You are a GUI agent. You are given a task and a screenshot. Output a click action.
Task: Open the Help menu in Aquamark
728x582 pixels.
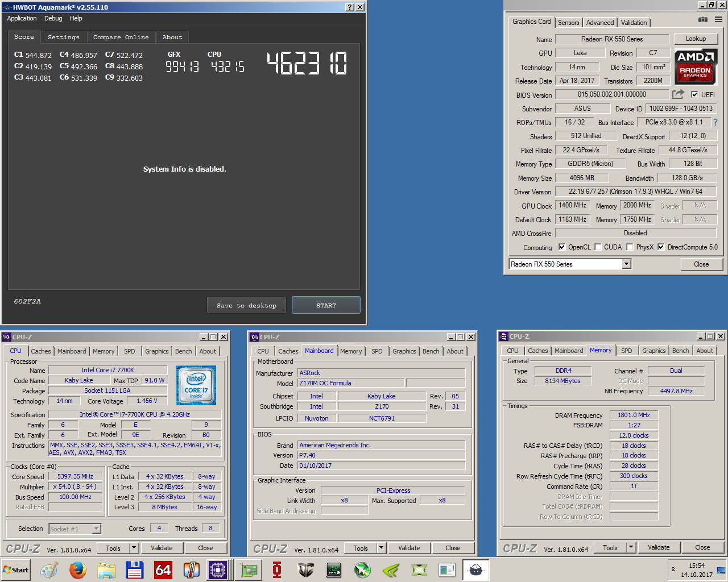[x=76, y=18]
